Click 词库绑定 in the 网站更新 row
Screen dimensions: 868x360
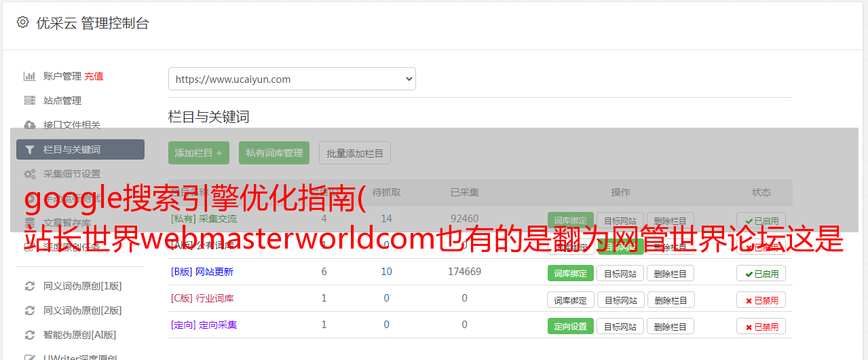[571, 273]
